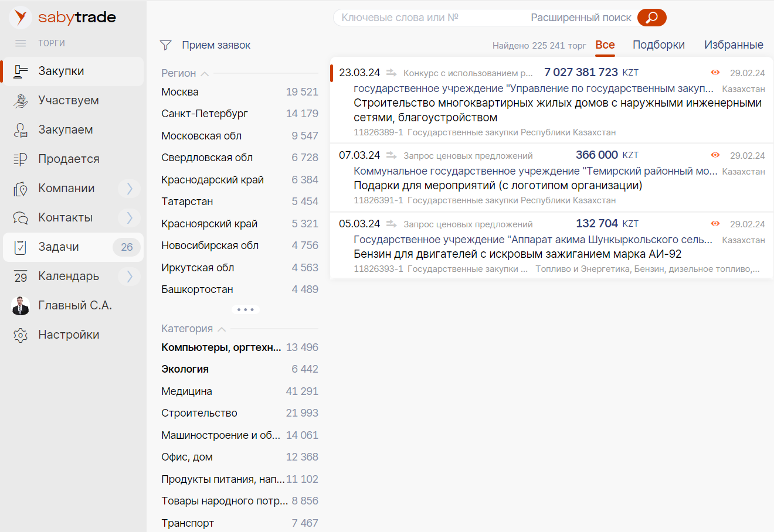Toggle watching the Подарки для мероприятий tender
The height and width of the screenshot is (532, 774).
(715, 155)
